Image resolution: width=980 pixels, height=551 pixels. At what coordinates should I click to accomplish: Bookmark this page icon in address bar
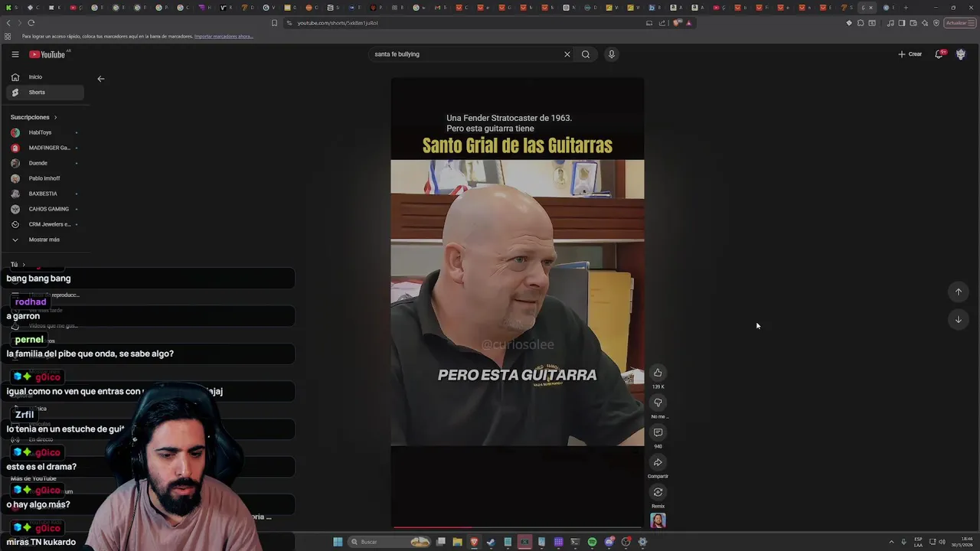click(274, 23)
